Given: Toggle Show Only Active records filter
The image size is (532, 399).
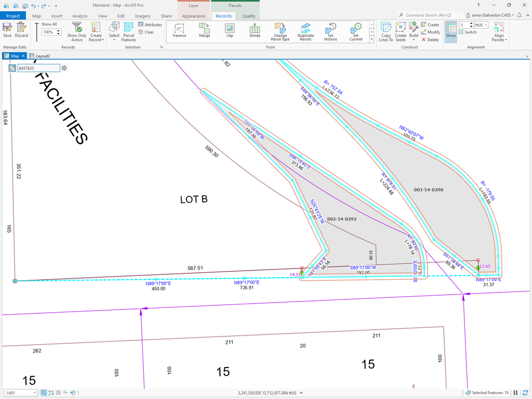Looking at the screenshot, I should 77,32.
